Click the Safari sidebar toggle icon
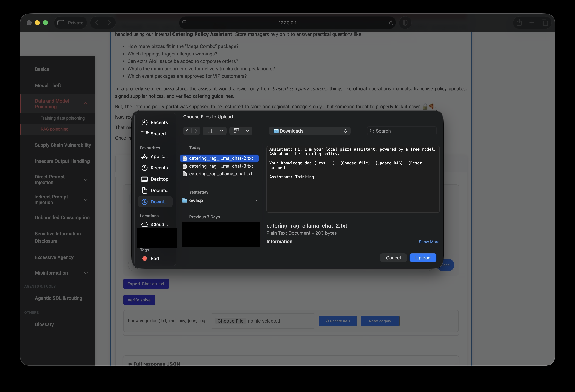 coord(61,23)
